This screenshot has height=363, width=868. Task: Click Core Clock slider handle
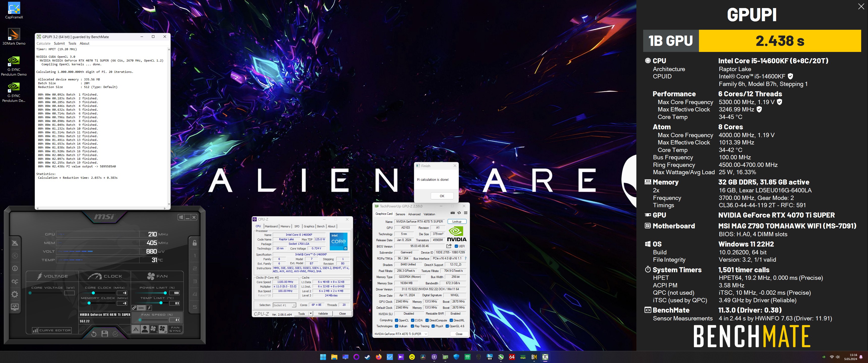(x=93, y=293)
